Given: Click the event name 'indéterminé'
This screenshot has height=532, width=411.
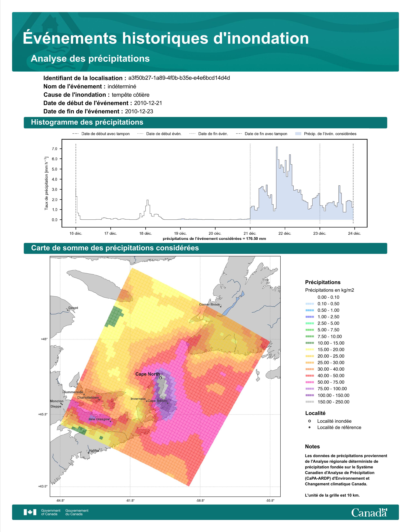Looking at the screenshot, I should (x=122, y=86).
